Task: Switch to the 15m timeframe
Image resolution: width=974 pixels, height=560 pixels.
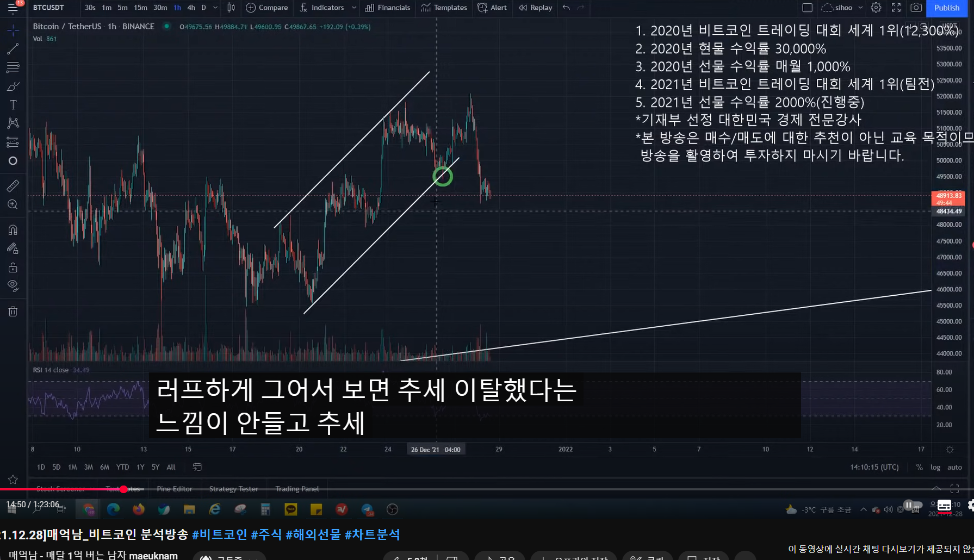Action: 140,8
